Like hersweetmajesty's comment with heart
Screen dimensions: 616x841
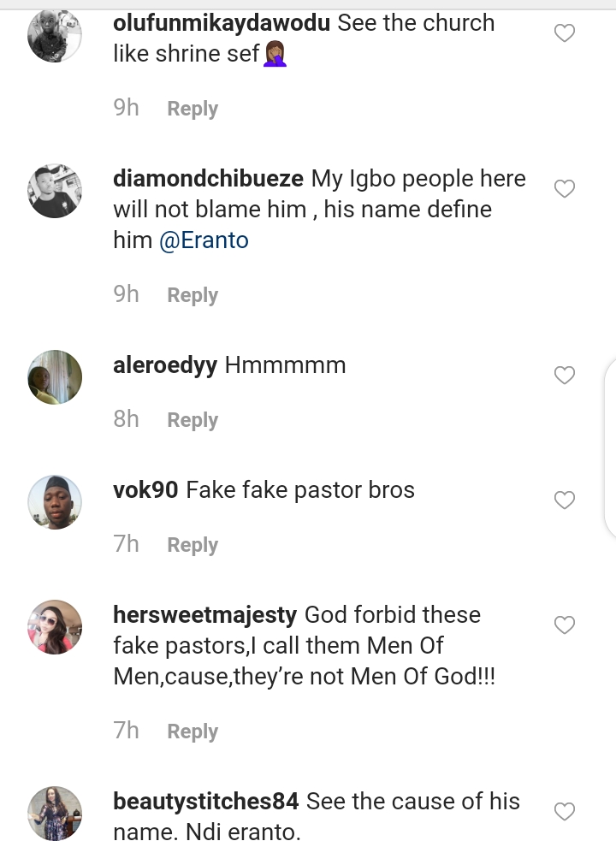pyautogui.click(x=565, y=625)
